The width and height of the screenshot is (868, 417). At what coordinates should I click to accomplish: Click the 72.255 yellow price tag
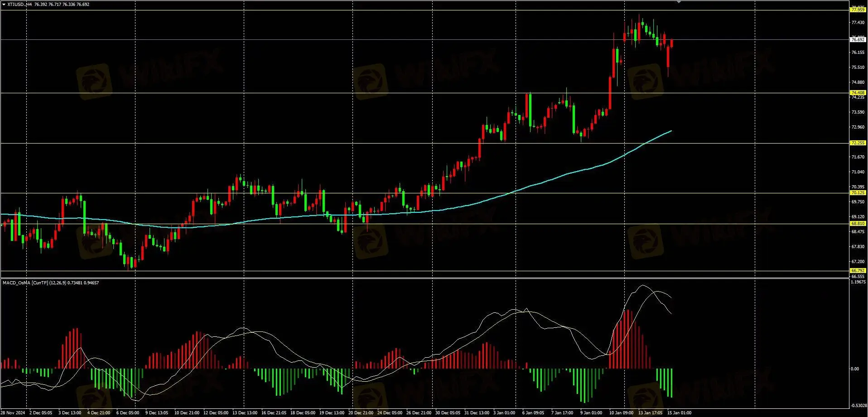pyautogui.click(x=858, y=143)
